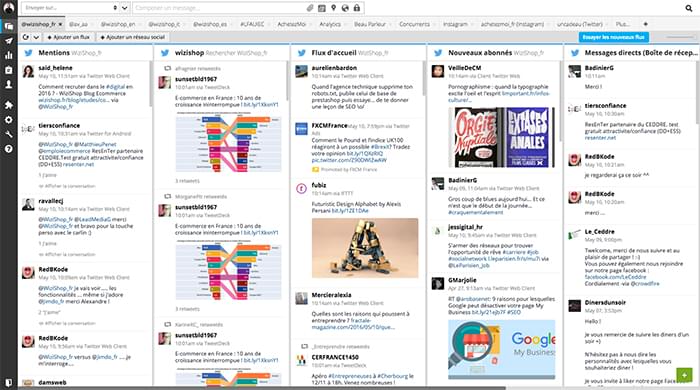Open bit.ly link in the fubiz post
The width and height of the screenshot is (700, 390).
tap(350, 211)
